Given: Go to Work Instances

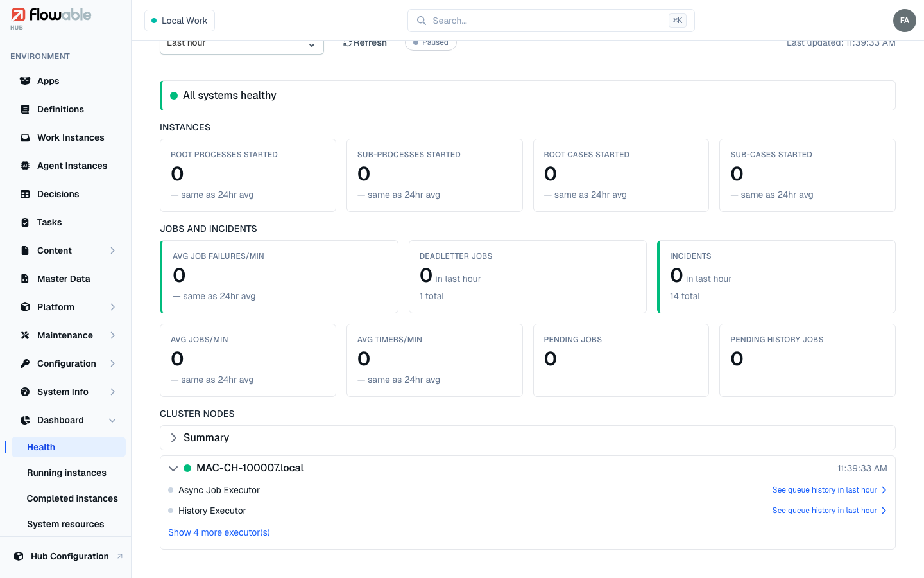Looking at the screenshot, I should tap(71, 137).
